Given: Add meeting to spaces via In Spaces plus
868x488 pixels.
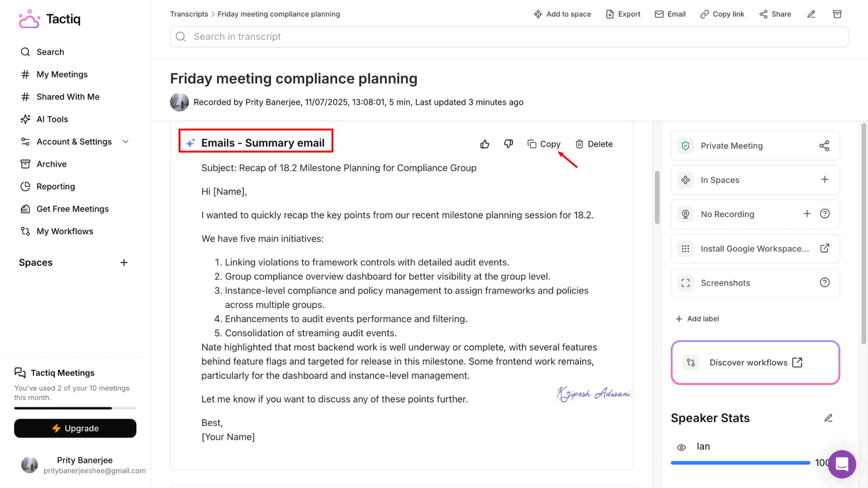Looking at the screenshot, I should pos(825,180).
